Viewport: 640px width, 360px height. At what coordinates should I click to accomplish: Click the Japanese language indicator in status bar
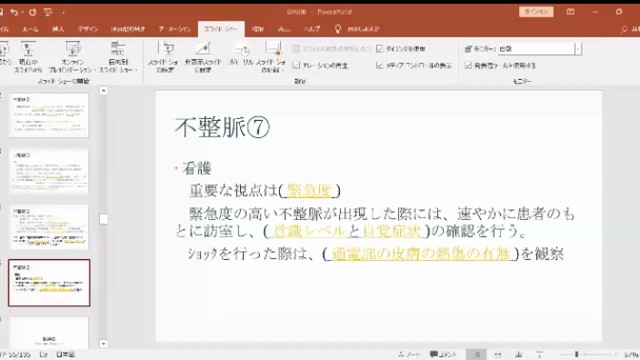[x=66, y=354]
